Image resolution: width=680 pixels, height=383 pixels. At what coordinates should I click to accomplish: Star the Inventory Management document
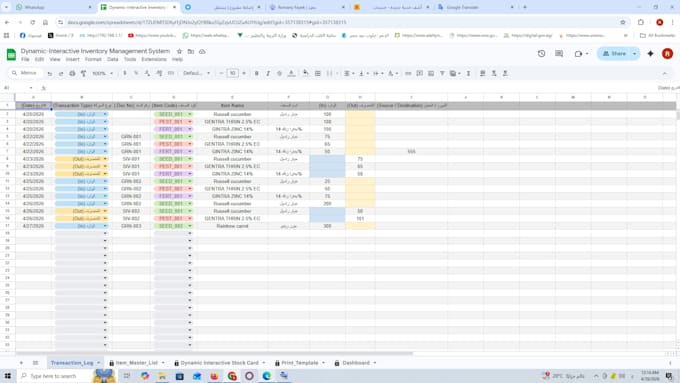pyautogui.click(x=180, y=51)
